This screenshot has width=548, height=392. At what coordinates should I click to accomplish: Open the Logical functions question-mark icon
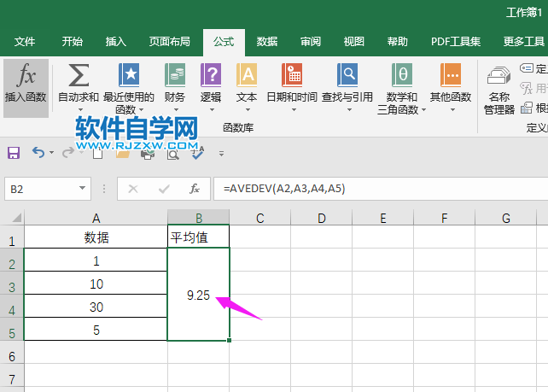[211, 75]
